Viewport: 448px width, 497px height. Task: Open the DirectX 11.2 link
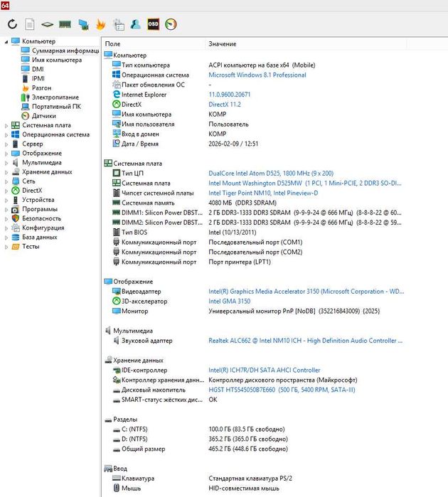pyautogui.click(x=225, y=105)
